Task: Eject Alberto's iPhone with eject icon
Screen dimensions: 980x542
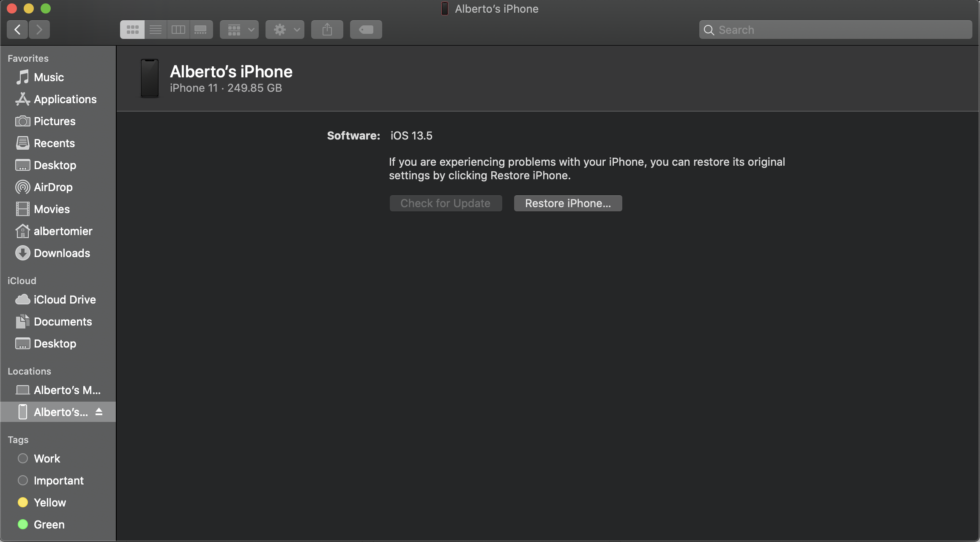Action: coord(99,412)
